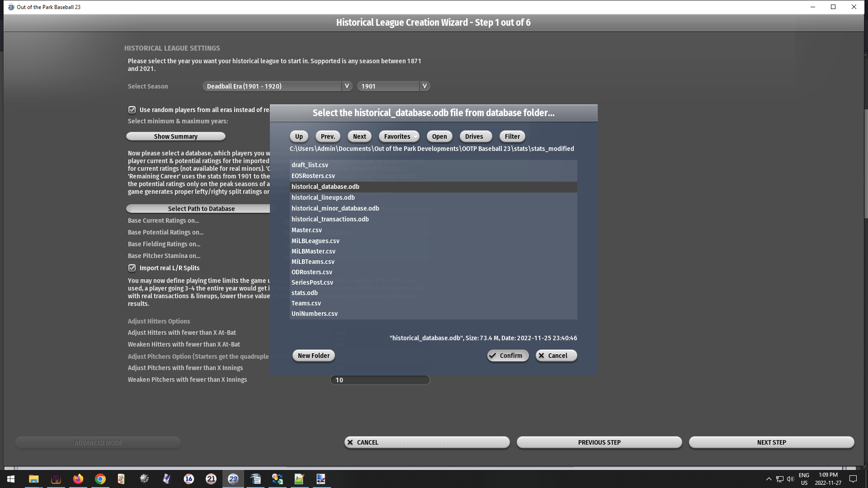This screenshot has height=488, width=868.
Task: Click the checkmark Confirm button
Action: (x=508, y=356)
